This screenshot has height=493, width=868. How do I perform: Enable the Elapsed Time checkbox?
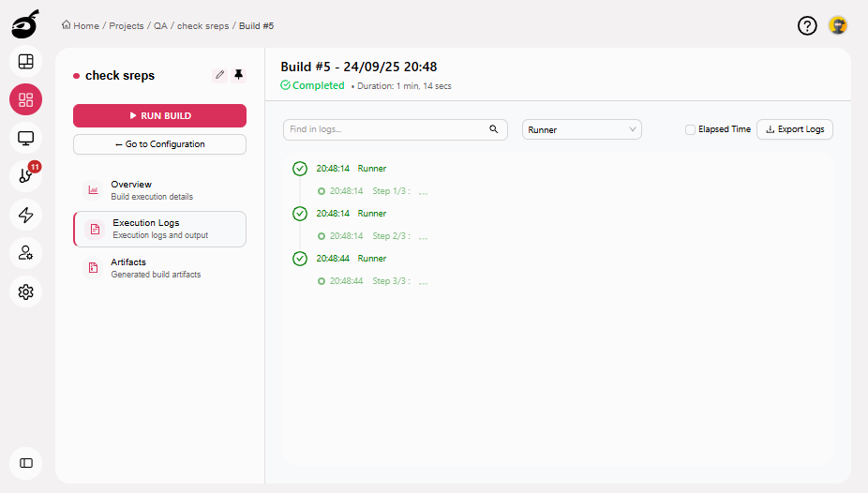(691, 129)
